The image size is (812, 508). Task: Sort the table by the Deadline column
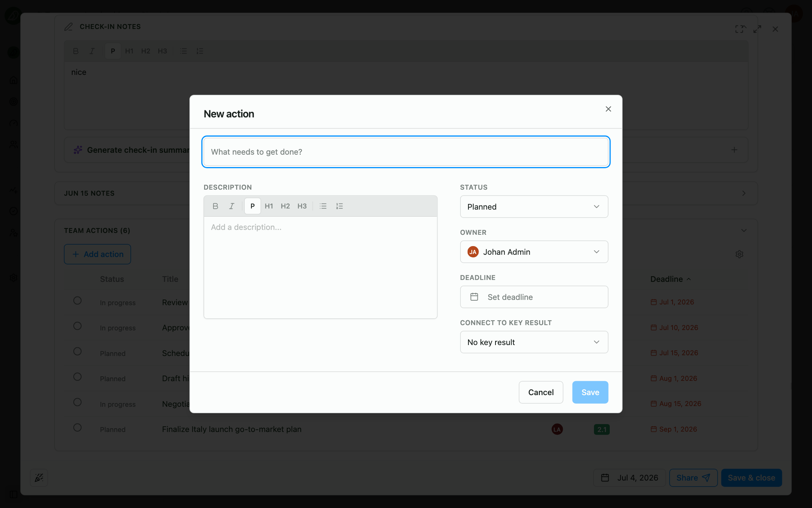point(671,279)
